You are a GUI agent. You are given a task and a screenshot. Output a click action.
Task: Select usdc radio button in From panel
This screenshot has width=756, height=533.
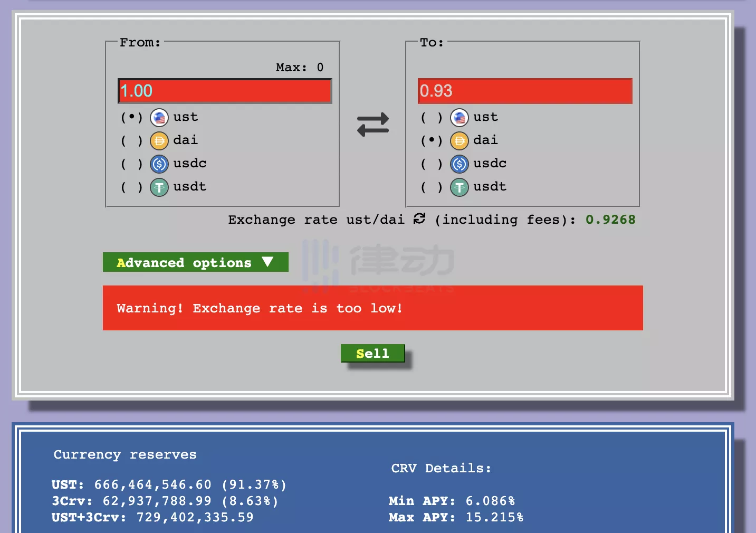(131, 164)
